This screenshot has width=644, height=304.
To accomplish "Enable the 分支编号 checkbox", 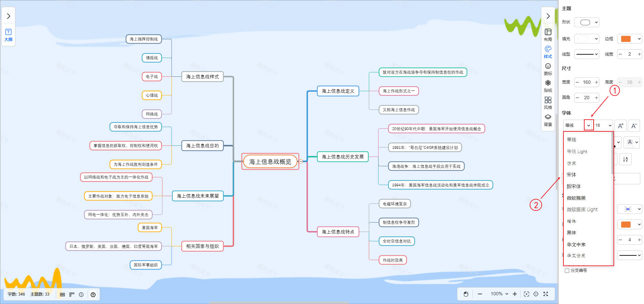I will click(567, 270).
